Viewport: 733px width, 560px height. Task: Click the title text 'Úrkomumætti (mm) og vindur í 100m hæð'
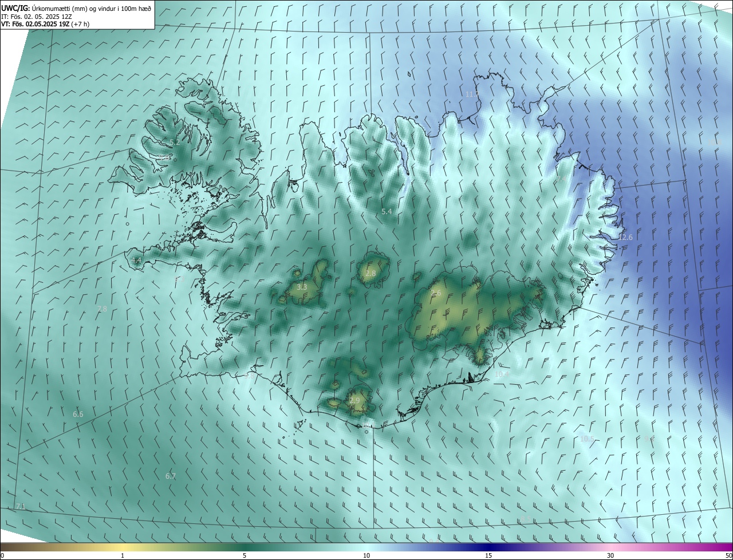[x=92, y=8]
